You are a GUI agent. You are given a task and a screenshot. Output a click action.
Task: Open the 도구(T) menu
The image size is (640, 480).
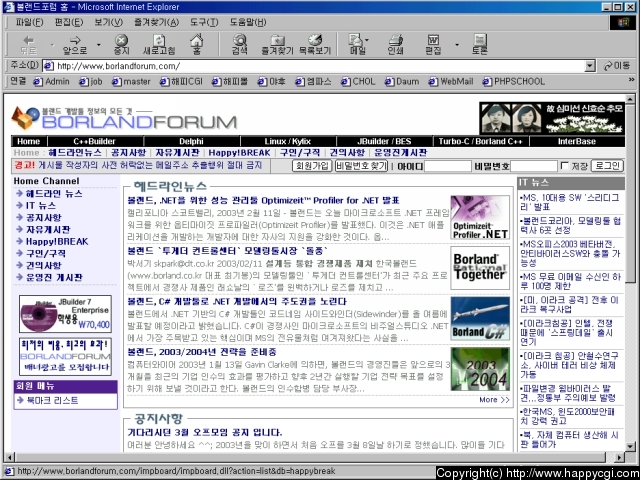coord(204,22)
